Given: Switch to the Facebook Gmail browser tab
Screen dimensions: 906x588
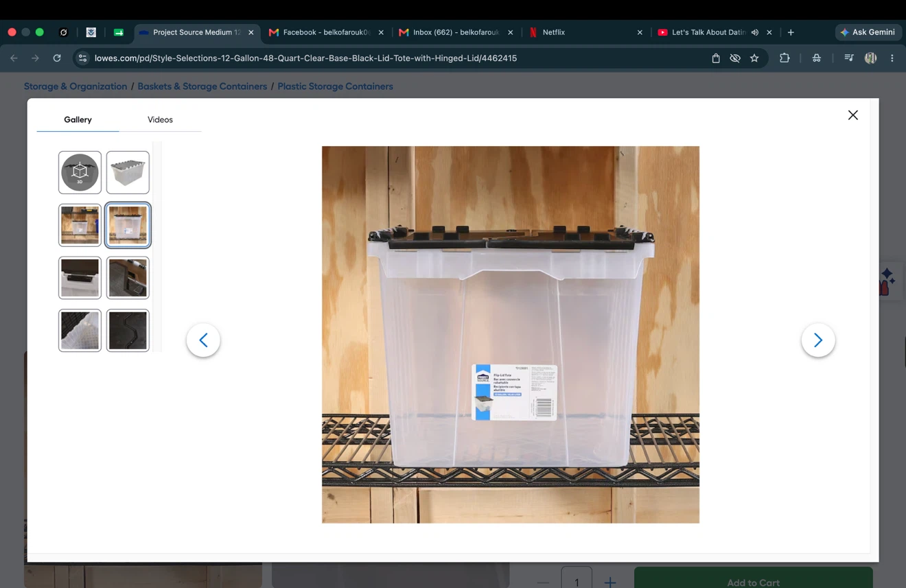Looking at the screenshot, I should (326, 32).
